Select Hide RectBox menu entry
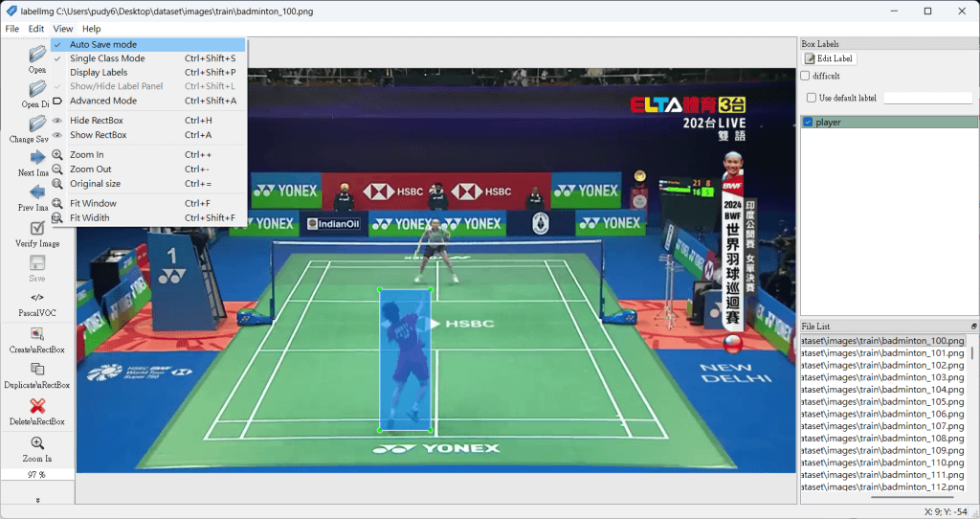 96,120
